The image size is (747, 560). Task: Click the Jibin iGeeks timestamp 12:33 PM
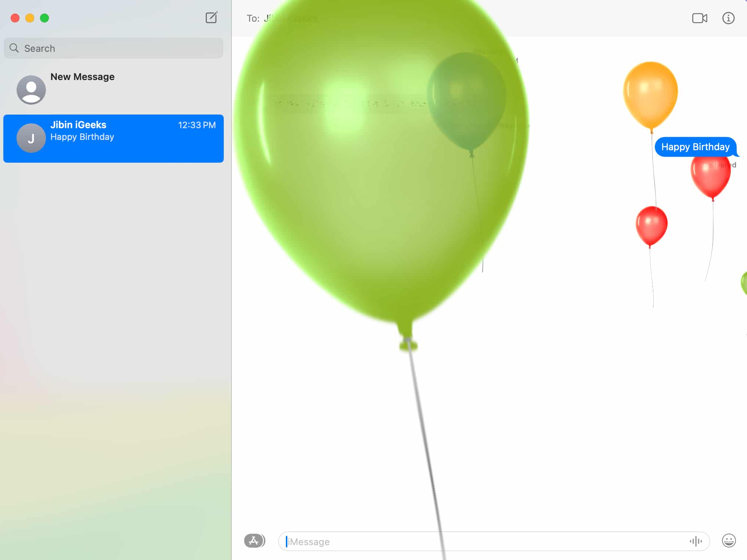[x=197, y=124]
